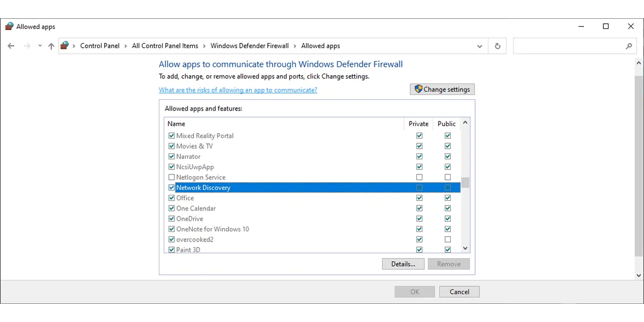This screenshot has height=322, width=644.
Task: Navigate up one folder level
Action: [x=51, y=46]
